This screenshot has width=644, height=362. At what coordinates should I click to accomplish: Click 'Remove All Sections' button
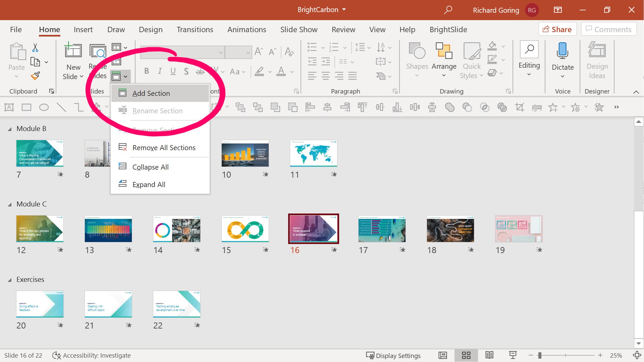(164, 147)
